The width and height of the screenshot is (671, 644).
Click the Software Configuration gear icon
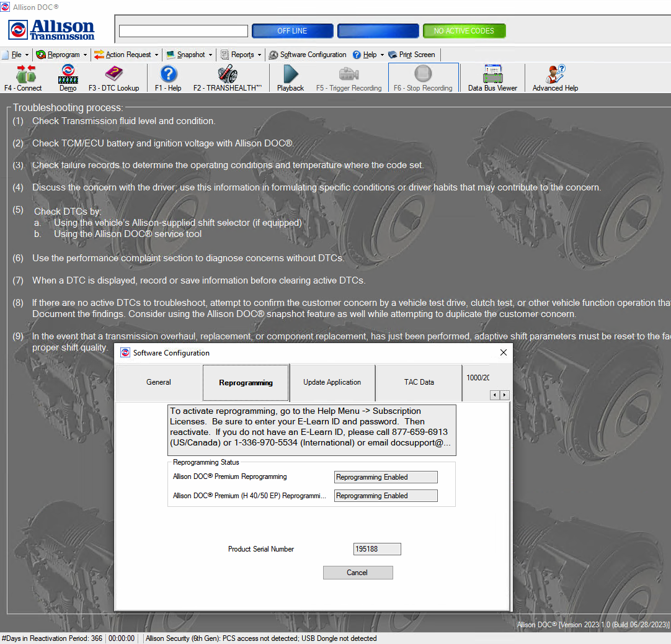[273, 55]
